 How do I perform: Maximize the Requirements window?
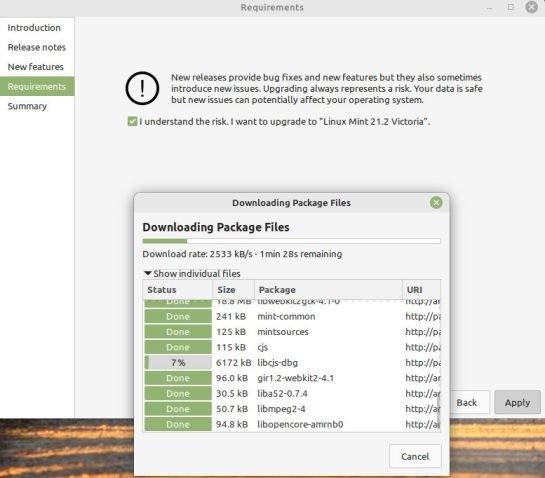coord(510,7)
